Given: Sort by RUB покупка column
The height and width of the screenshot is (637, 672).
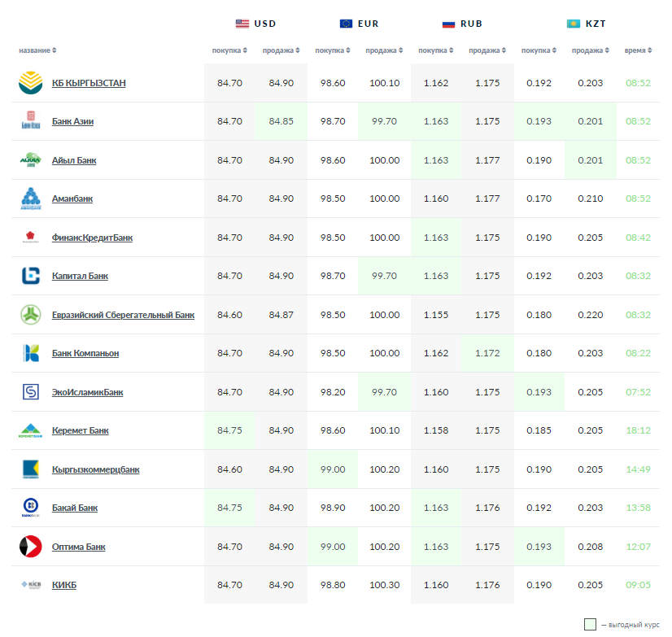Looking at the screenshot, I should [x=436, y=50].
